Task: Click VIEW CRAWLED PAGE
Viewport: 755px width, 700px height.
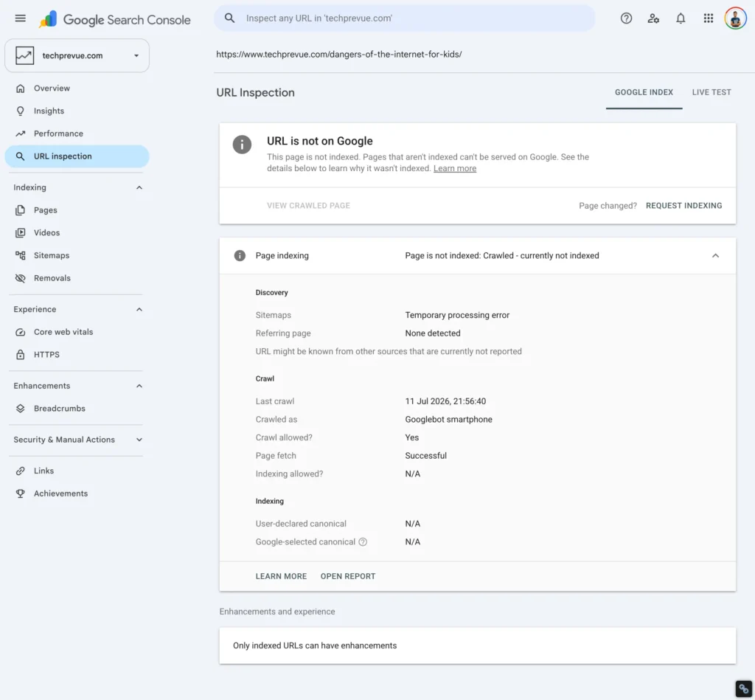Action: (309, 206)
